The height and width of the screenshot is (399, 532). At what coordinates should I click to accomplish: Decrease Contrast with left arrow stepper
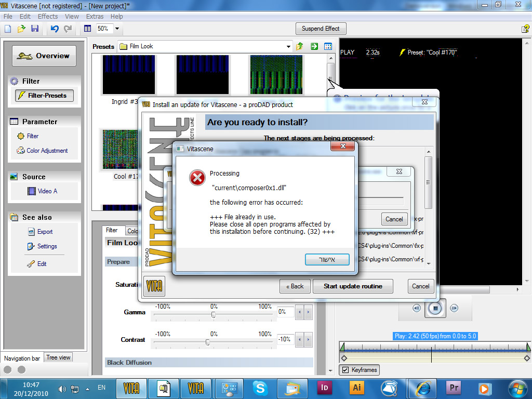(x=300, y=339)
